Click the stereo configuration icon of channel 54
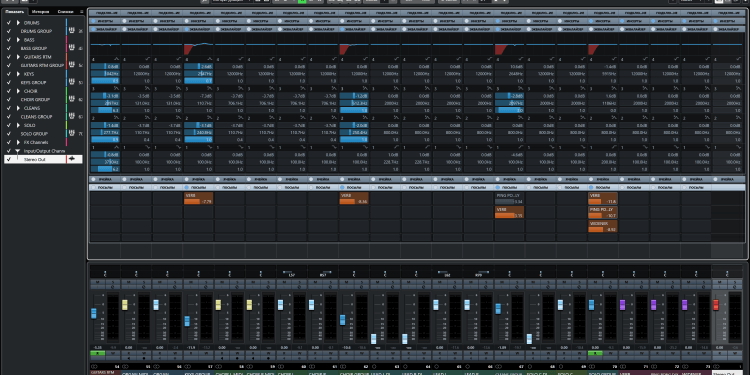Screen dimensions: 750x375 click(94, 367)
